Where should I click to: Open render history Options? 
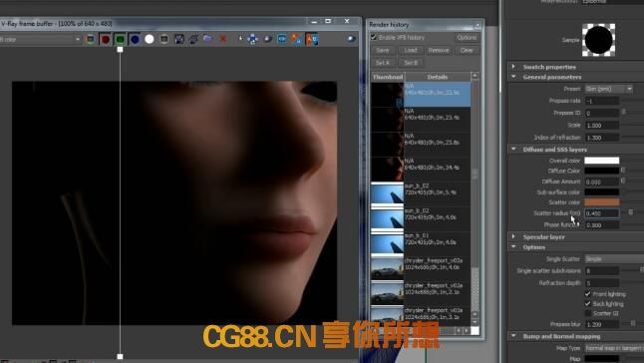click(x=467, y=38)
